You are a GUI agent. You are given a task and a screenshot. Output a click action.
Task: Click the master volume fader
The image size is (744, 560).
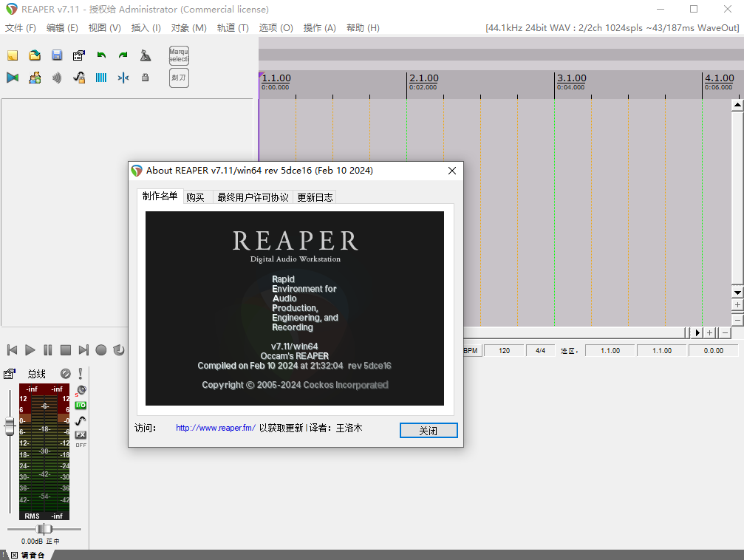pos(10,426)
